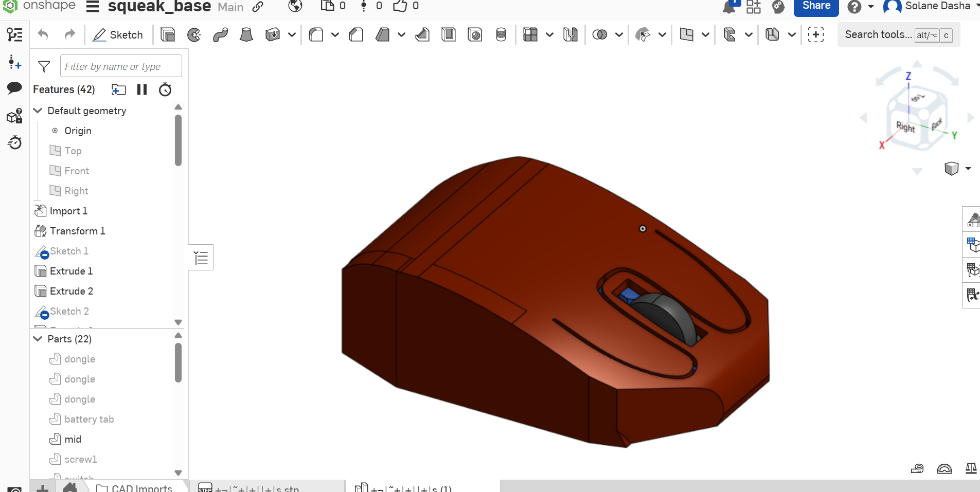Viewport: 980px width, 492px height.
Task: Select Extrude 2 feature
Action: [71, 291]
